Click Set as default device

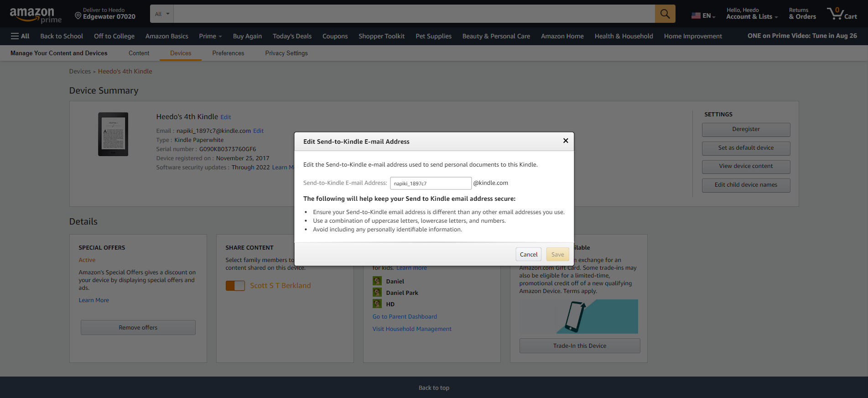(x=746, y=148)
